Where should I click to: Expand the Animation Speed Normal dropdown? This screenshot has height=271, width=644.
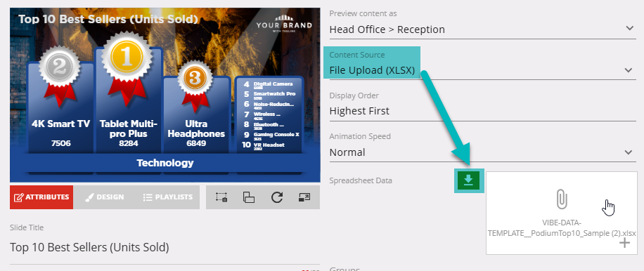click(482, 152)
